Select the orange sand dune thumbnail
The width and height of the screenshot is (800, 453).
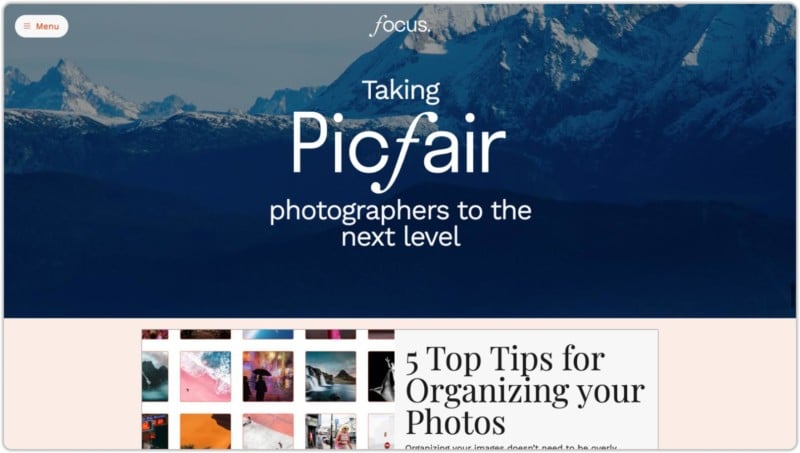[x=206, y=432]
